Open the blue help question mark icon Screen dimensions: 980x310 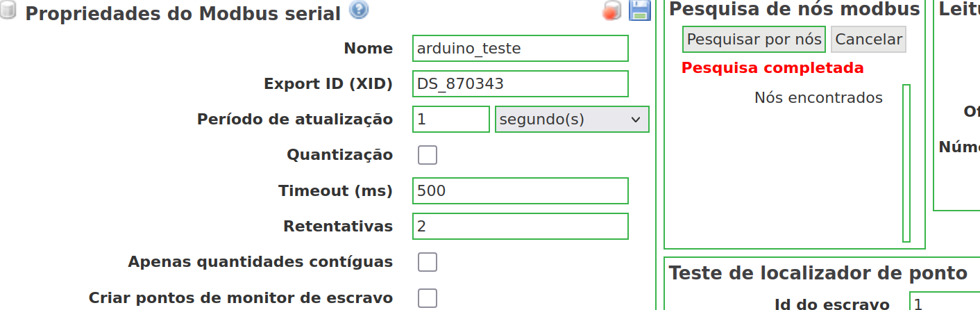pos(359,10)
